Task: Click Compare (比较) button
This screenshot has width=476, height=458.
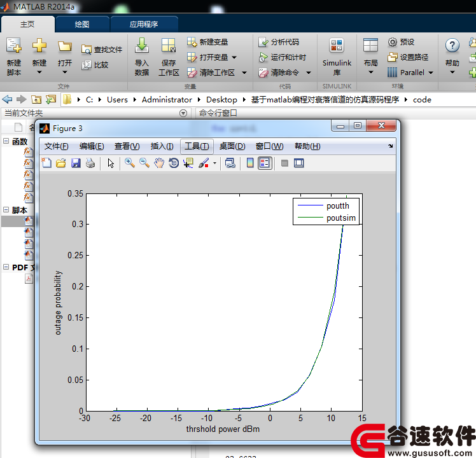Action: pyautogui.click(x=95, y=65)
